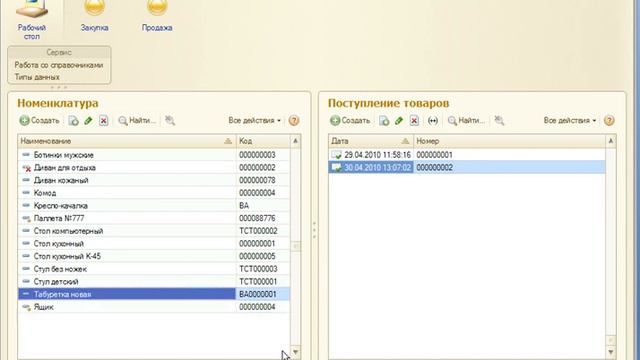The width and height of the screenshot is (640, 360).
Task: Select row Ящик
Action: pos(154,307)
